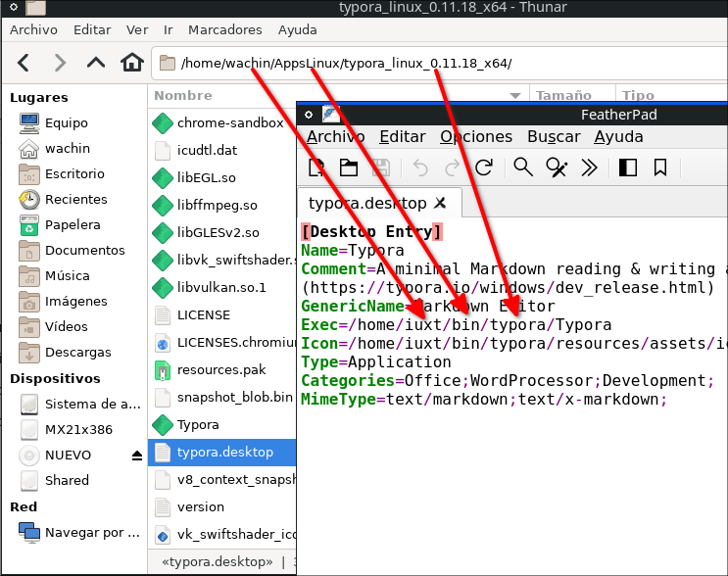Open Thunar Ir menu
This screenshot has width=728, height=576.
point(169,30)
